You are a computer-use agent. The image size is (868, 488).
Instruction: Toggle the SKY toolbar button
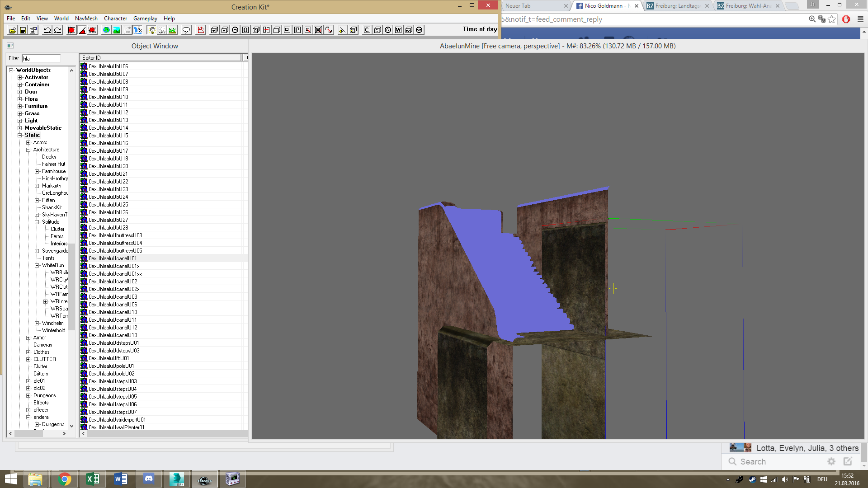(x=162, y=30)
